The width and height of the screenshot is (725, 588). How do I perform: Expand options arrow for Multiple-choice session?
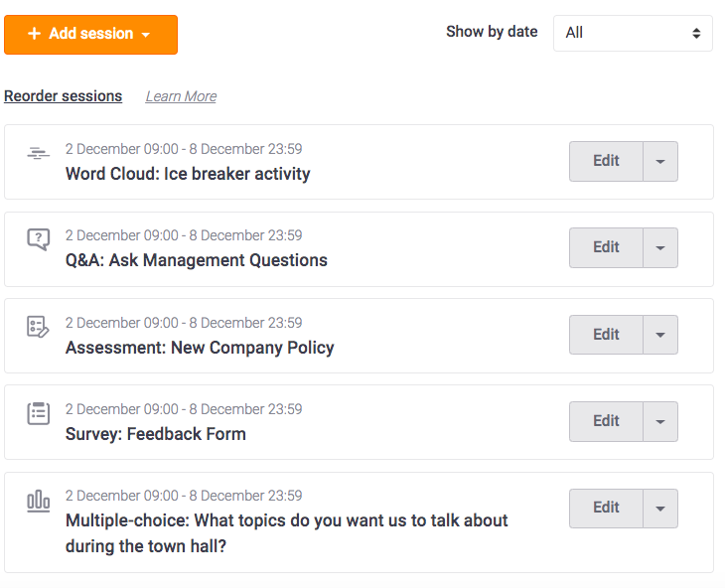coord(660,509)
